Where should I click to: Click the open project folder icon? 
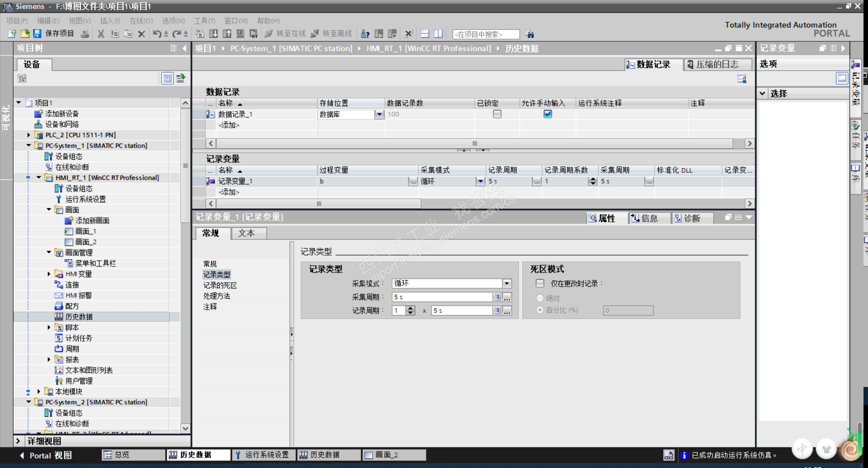(25, 34)
